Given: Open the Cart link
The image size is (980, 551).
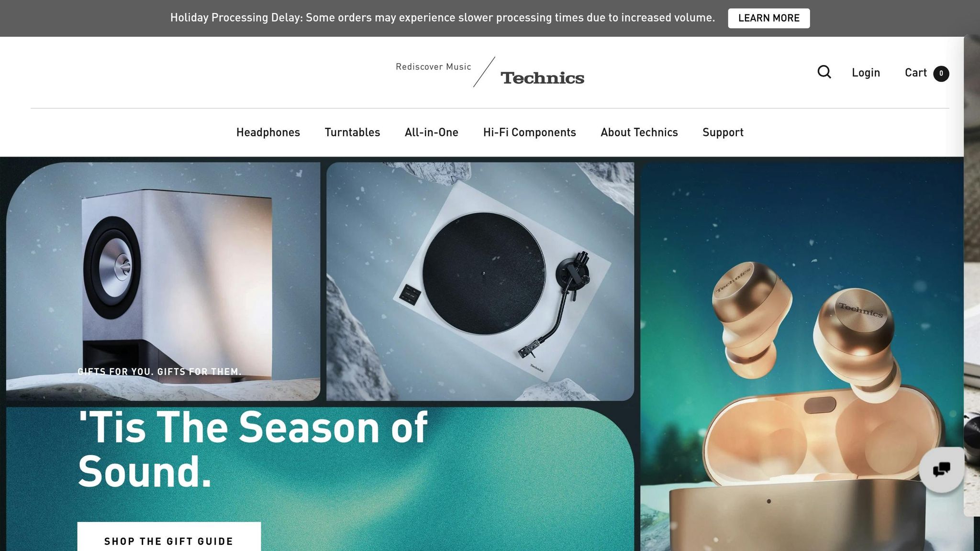Looking at the screenshot, I should click(x=915, y=73).
